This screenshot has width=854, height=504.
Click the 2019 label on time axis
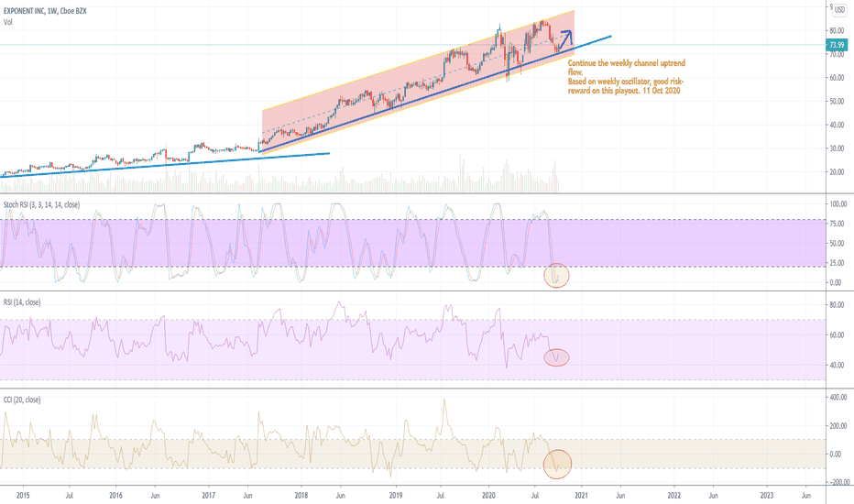pyautogui.click(x=396, y=495)
